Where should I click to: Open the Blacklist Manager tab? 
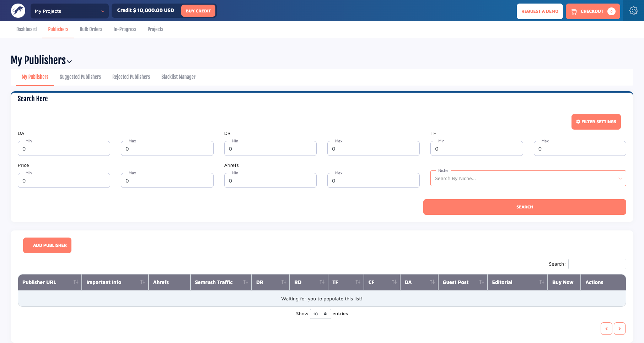[178, 77]
